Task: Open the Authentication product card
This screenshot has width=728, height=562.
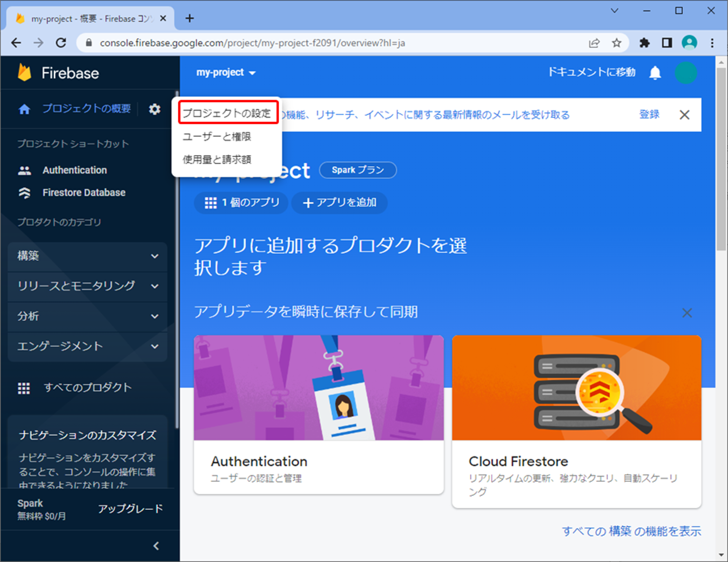Action: pyautogui.click(x=318, y=415)
